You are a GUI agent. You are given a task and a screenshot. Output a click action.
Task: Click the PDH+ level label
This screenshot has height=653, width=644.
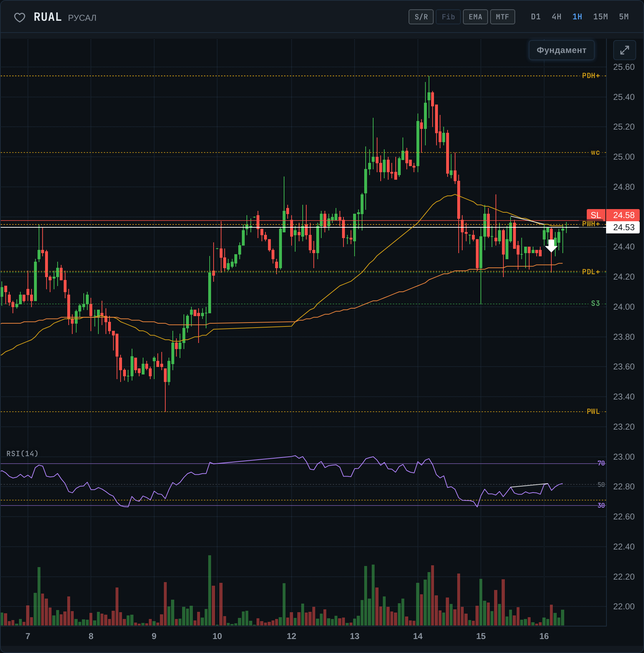[x=591, y=76]
